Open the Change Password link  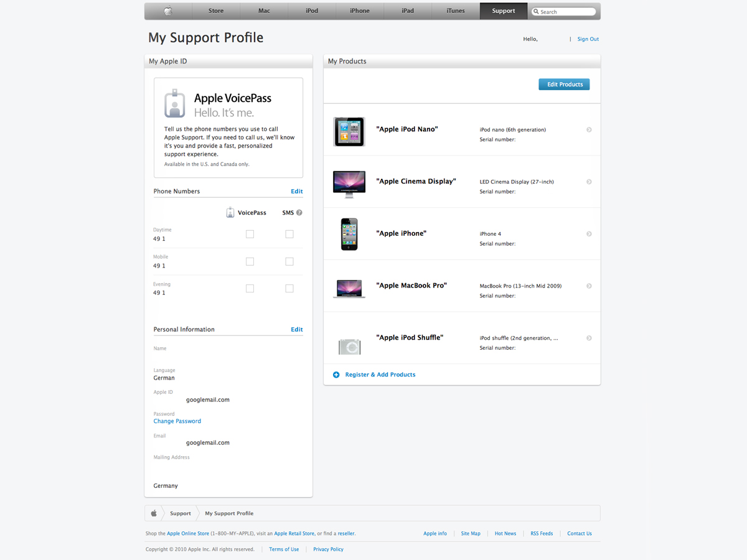click(x=177, y=421)
